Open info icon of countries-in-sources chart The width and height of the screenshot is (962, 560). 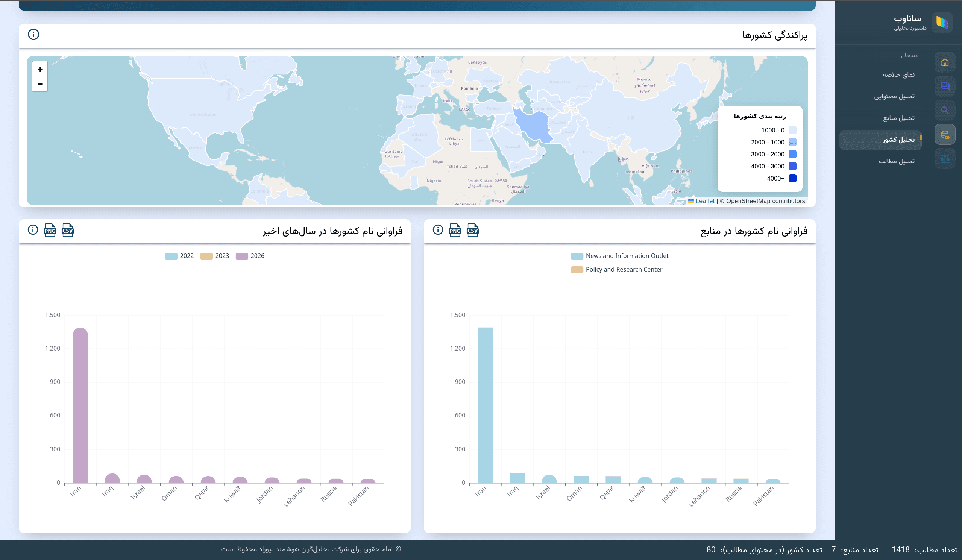pos(438,230)
